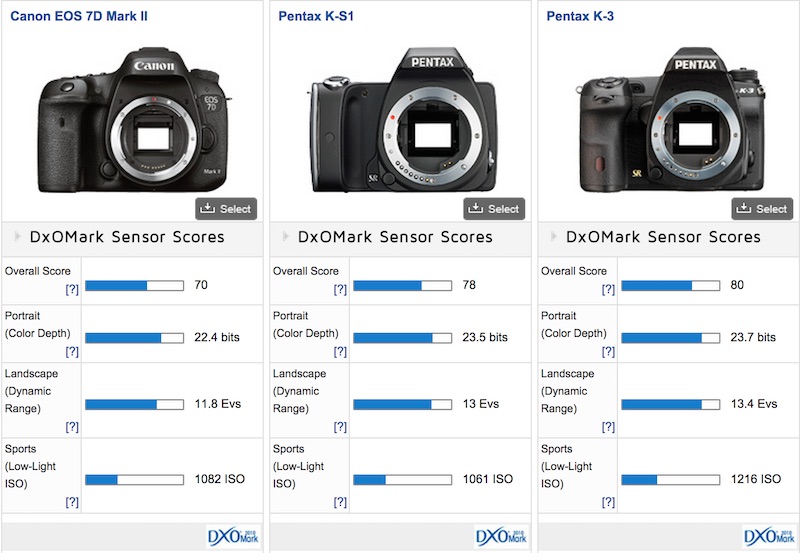
Task: Click Pentax K-S1 '23.5 bits' value
Action: click(x=485, y=337)
